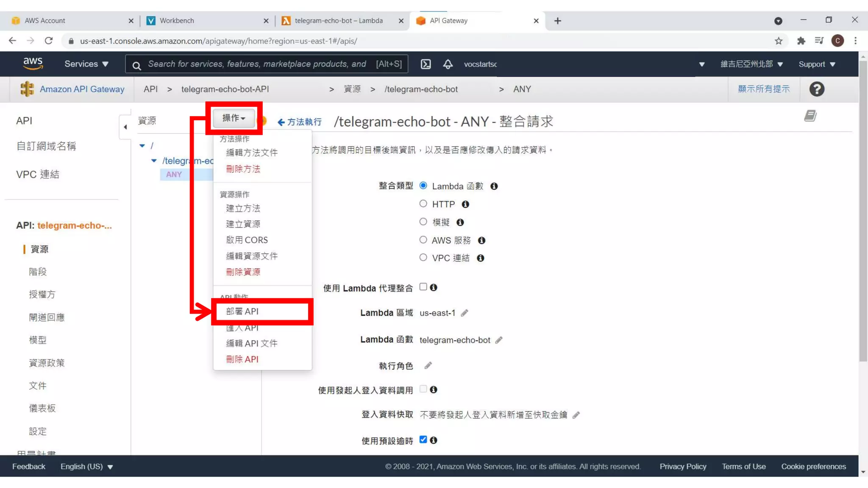Image resolution: width=868 pixels, height=488 pixels.
Task: Edit the execution role pencil icon
Action: pos(428,366)
